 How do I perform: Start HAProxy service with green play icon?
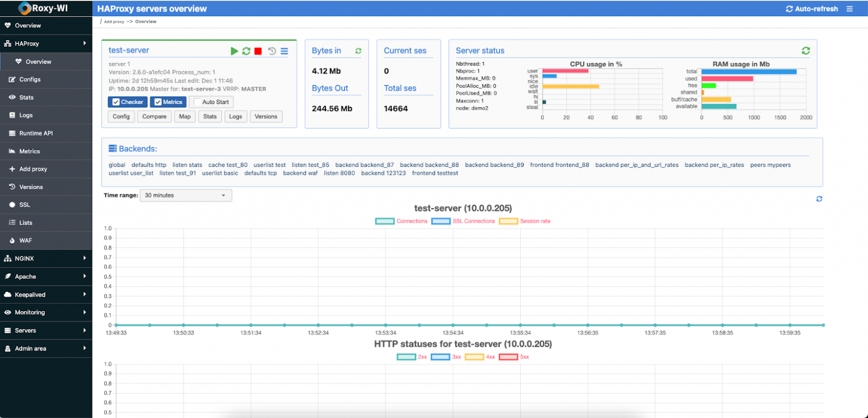click(x=234, y=51)
